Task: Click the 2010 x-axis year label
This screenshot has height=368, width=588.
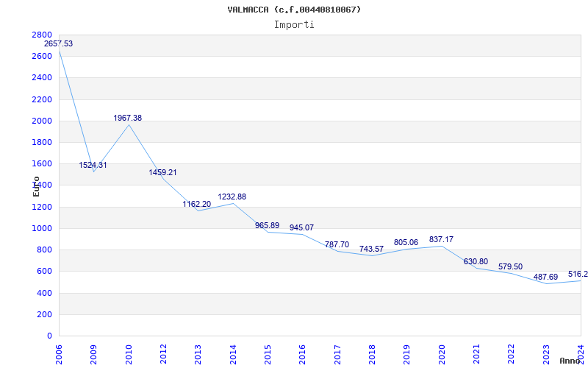Action: (x=129, y=354)
